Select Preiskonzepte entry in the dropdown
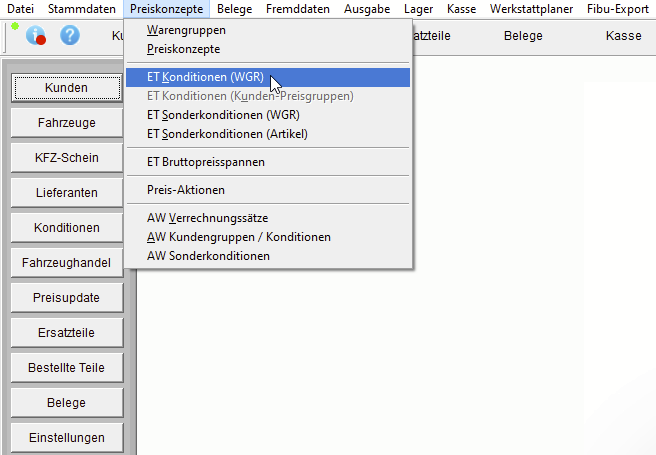The height and width of the screenshot is (455, 656). [x=268, y=49]
